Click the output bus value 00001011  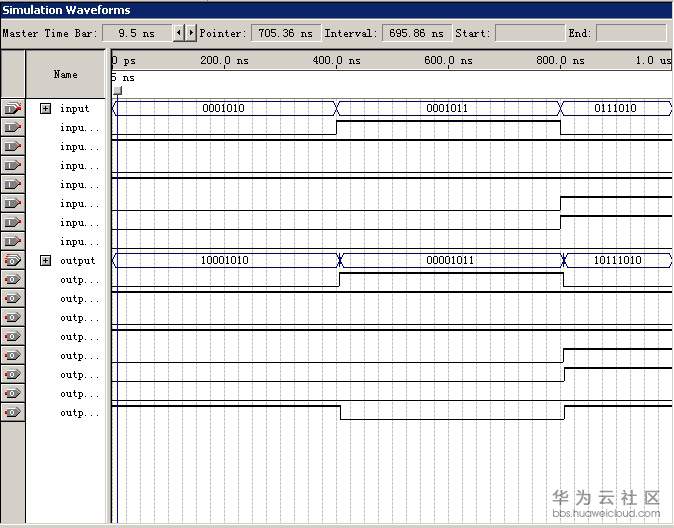point(450,261)
